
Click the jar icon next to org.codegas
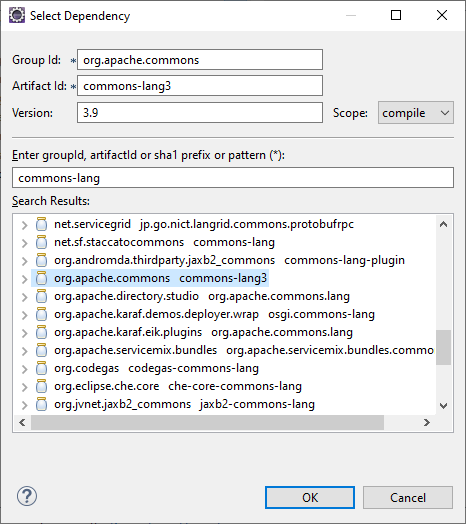[41, 368]
